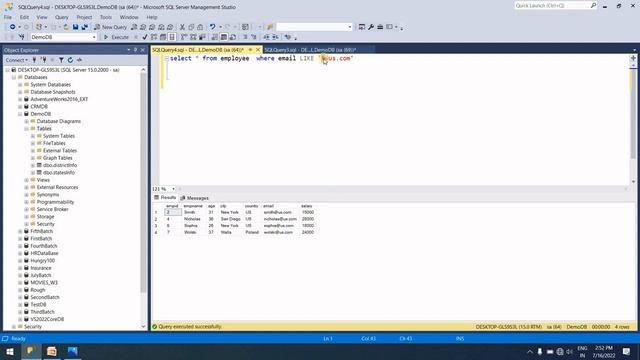Click the Quick Launch search magnifier icon
The height and width of the screenshot is (360, 640).
click(593, 5)
